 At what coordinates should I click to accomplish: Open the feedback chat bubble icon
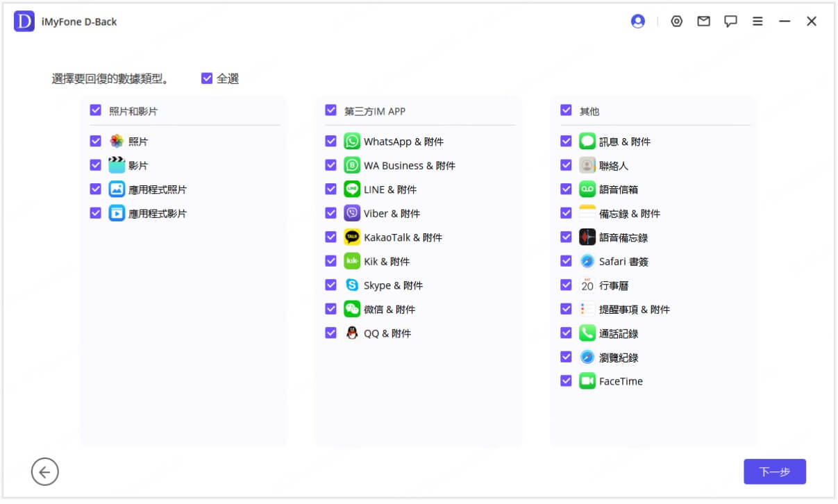click(730, 21)
